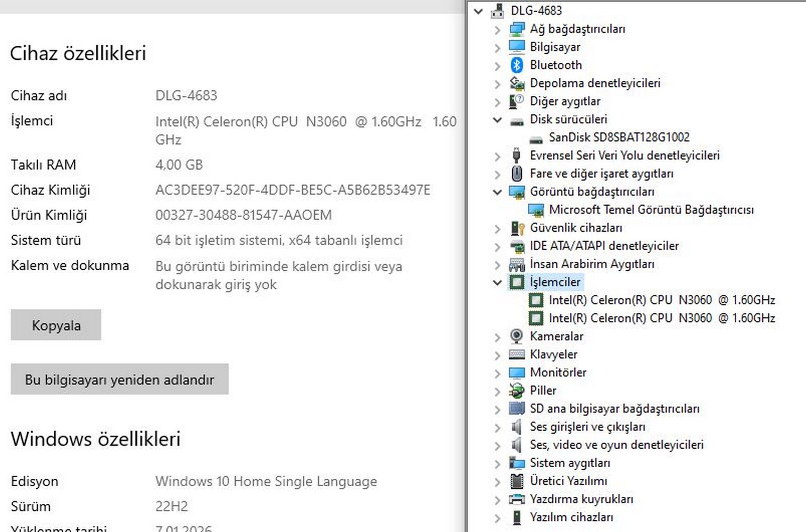Image resolution: width=806 pixels, height=532 pixels.
Task: Collapse the Disk sürücüleri node
Action: [x=497, y=120]
